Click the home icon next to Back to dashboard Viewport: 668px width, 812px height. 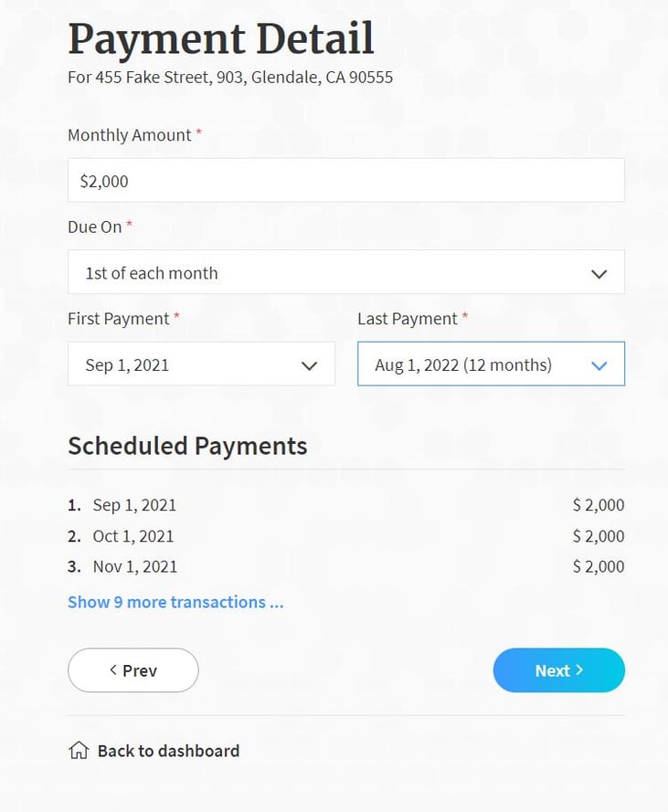click(77, 750)
